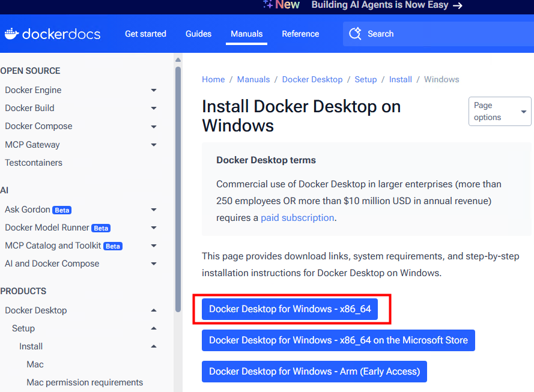Open Docker Model Runner sidebar link
The image size is (534, 392).
click(47, 228)
